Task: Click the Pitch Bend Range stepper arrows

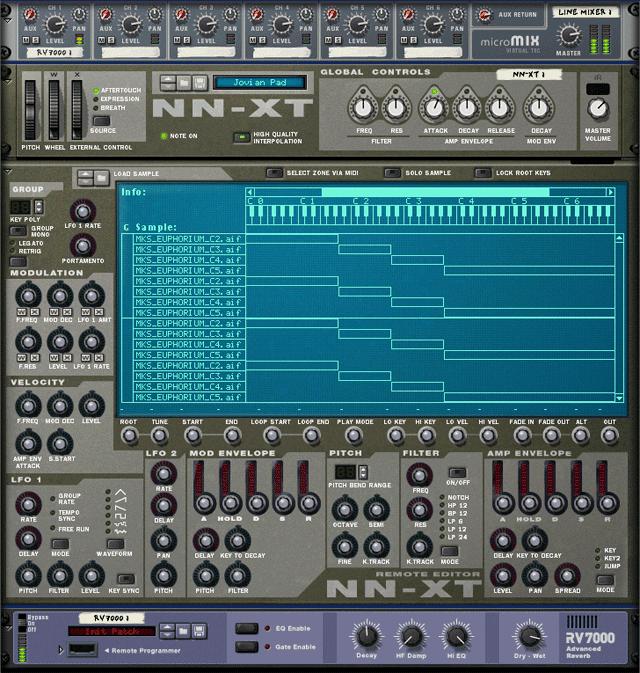Action: 364,472
